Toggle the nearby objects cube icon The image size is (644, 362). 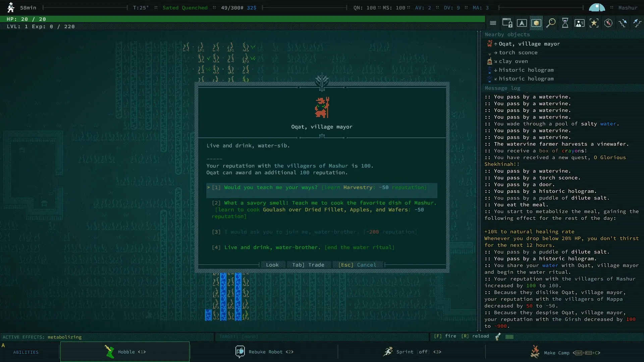(536, 23)
